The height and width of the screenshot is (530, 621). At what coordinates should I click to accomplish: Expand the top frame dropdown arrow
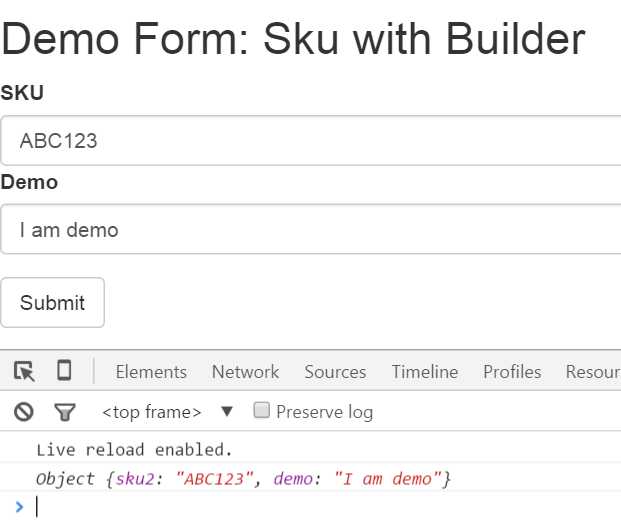tap(227, 412)
